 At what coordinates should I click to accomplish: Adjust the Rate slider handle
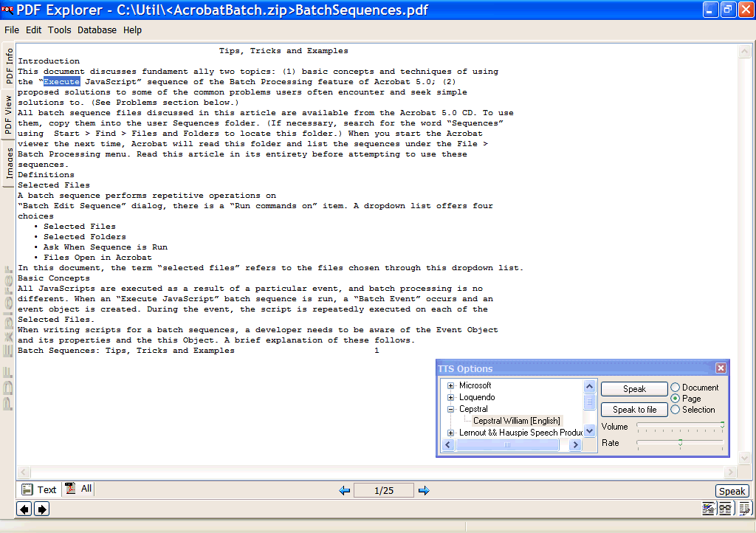680,443
